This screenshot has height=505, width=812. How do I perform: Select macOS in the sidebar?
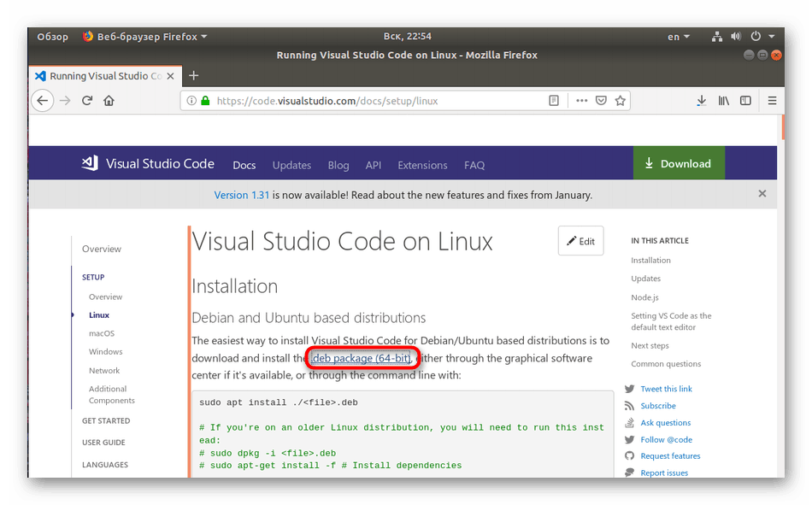point(102,333)
